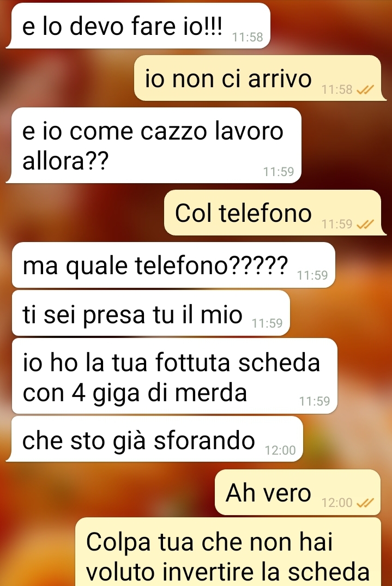The height and width of the screenshot is (586, 392).
Task: Select the 'ti sei presa tu il mio' message
Action: click(151, 313)
